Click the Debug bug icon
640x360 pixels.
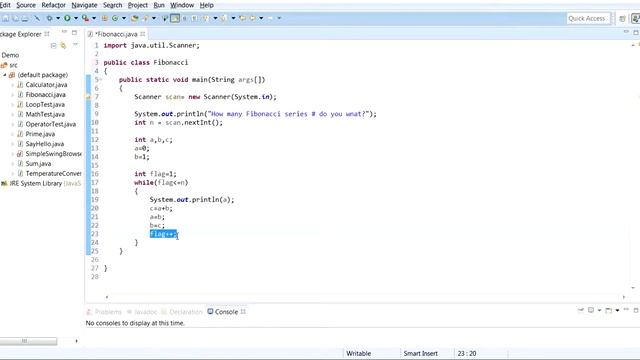click(x=49, y=18)
